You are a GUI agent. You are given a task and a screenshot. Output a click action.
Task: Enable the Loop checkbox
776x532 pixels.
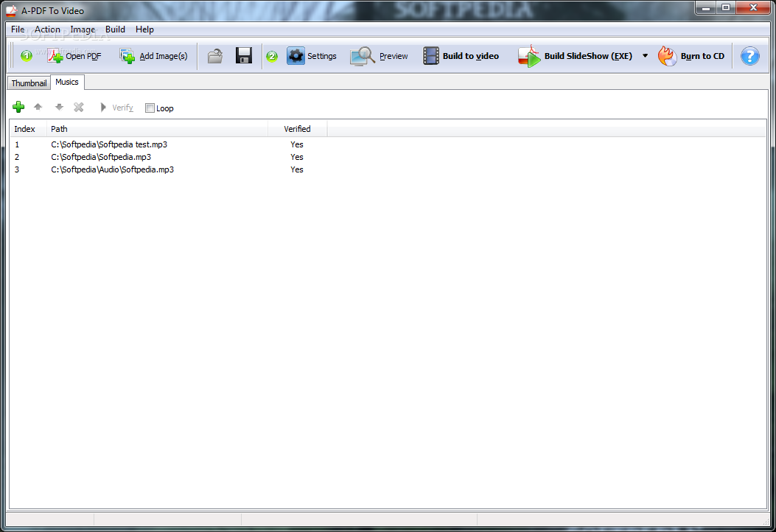coord(150,108)
